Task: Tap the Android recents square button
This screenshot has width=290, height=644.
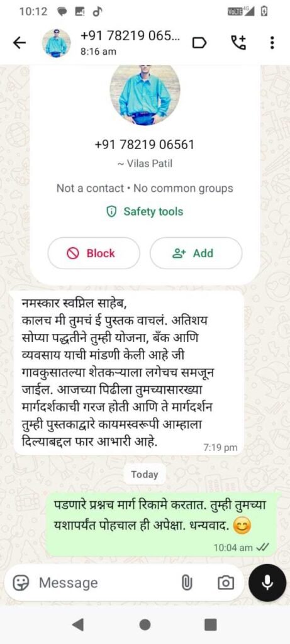Action: [210, 625]
